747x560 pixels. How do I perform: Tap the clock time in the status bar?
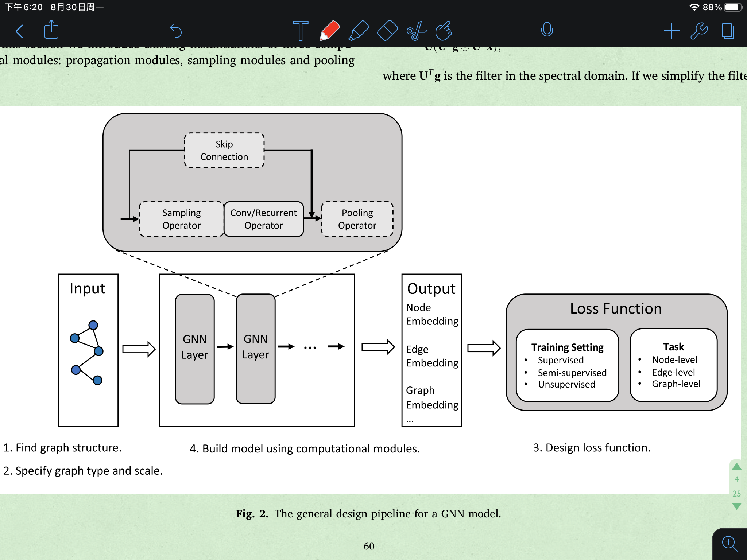(x=24, y=7)
